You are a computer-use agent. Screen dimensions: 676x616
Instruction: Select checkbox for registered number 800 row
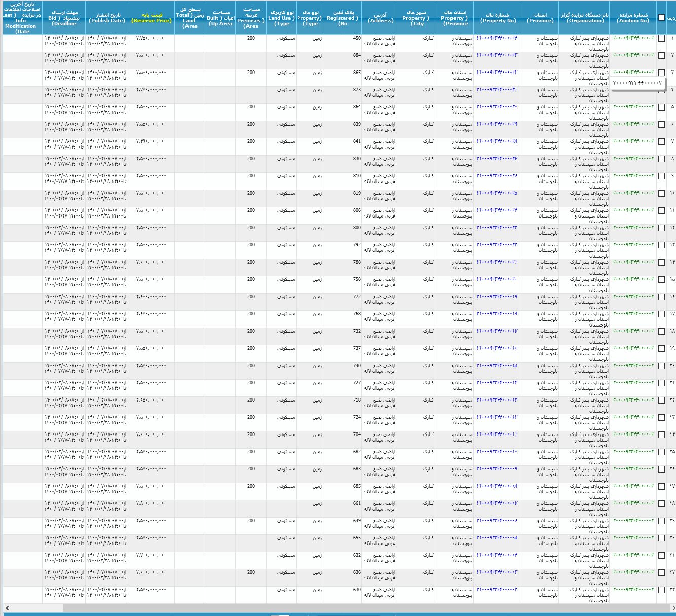coord(661,228)
